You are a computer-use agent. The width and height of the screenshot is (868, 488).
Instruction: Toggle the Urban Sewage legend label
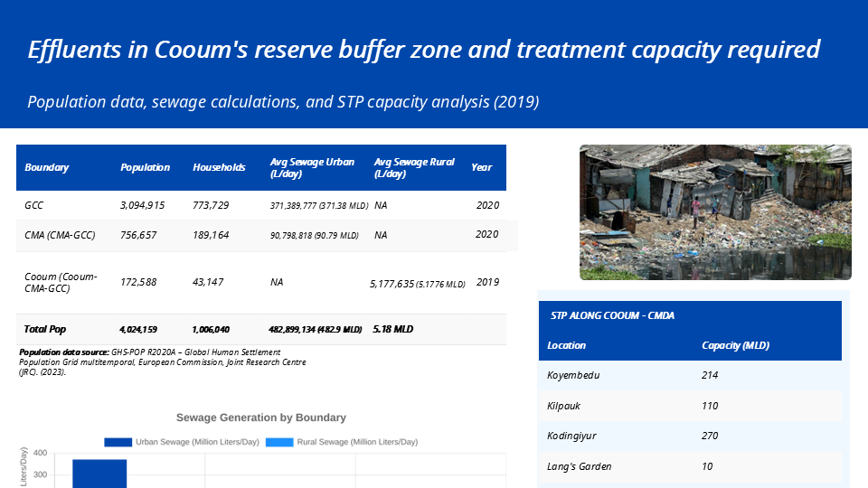click(197, 442)
